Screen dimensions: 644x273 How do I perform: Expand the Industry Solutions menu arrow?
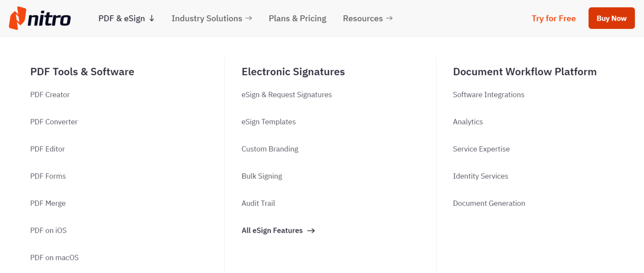[x=249, y=18]
